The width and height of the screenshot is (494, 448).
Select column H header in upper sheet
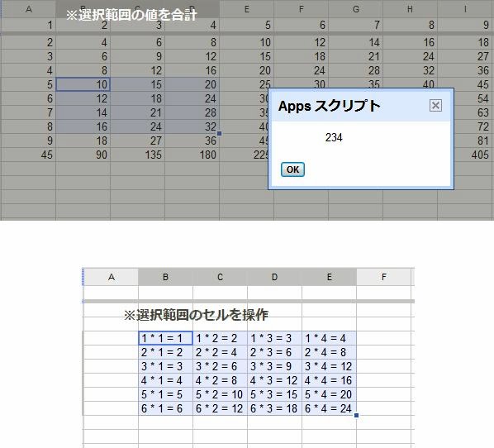pyautogui.click(x=411, y=9)
